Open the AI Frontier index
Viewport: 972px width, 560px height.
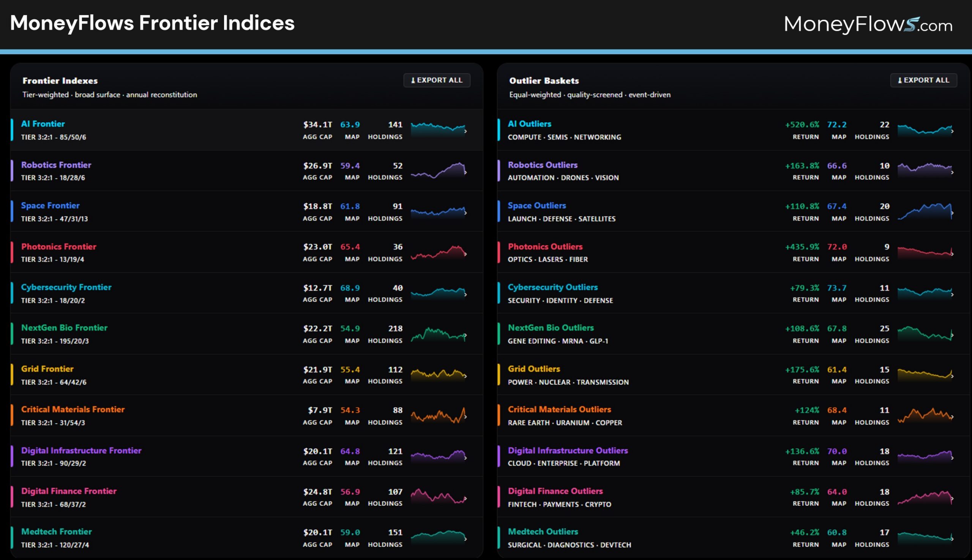(246, 130)
